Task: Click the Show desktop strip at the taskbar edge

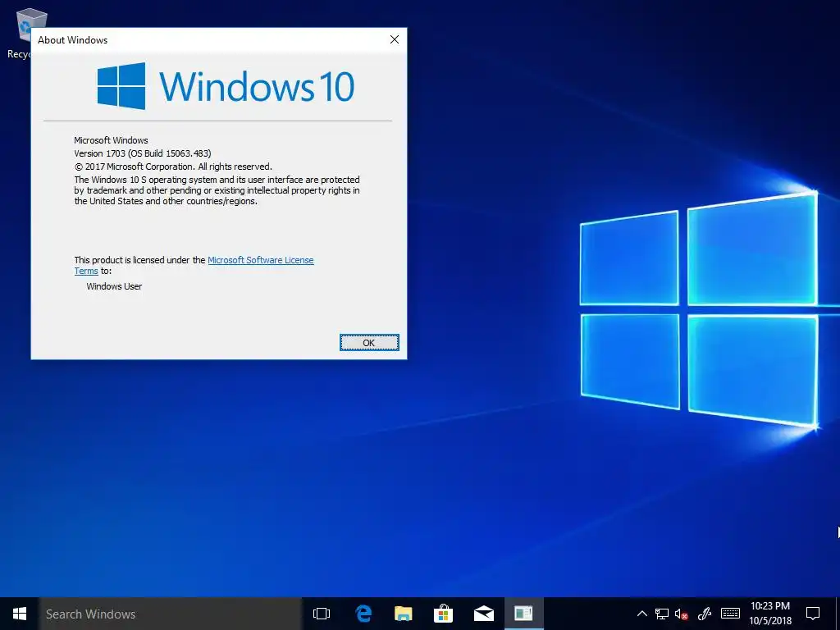Action: tap(838, 614)
